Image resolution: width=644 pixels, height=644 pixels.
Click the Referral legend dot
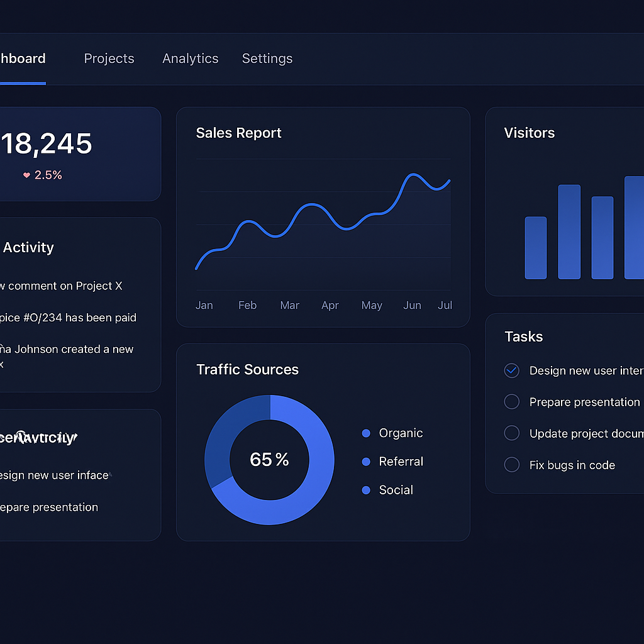point(365,461)
